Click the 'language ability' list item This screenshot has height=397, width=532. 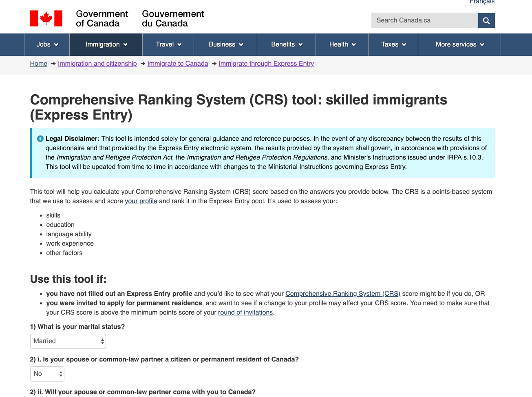69,234
